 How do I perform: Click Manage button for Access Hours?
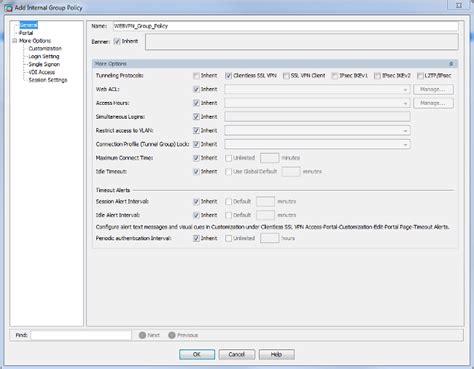pos(433,103)
